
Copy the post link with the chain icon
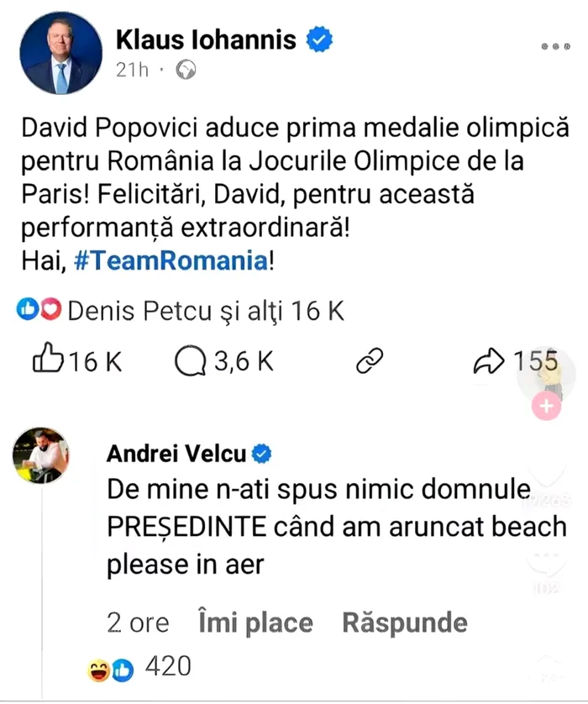pos(370,361)
